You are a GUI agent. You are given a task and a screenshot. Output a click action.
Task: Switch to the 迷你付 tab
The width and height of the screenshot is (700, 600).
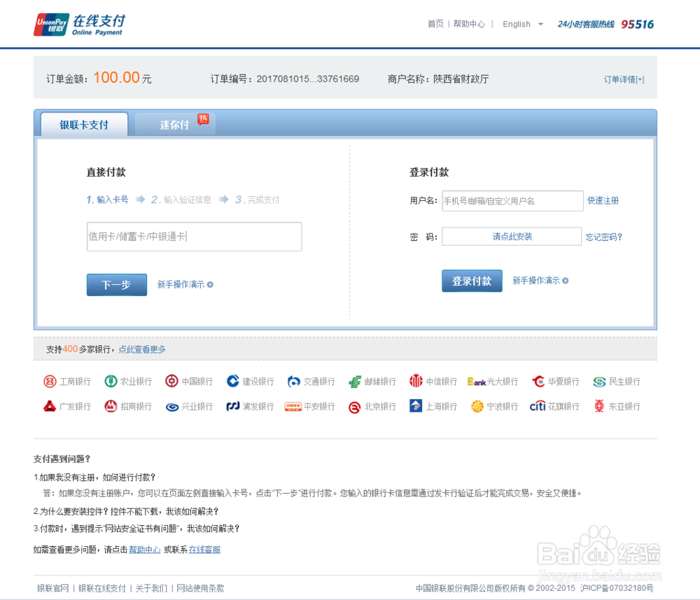pos(174,125)
